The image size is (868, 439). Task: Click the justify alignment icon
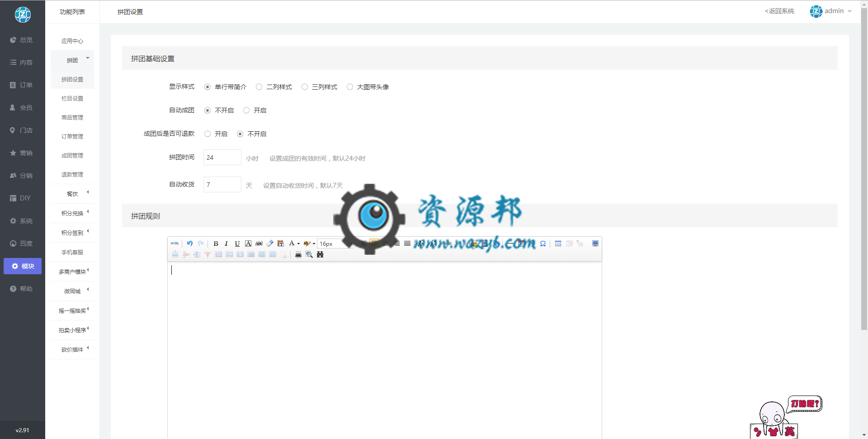click(407, 243)
